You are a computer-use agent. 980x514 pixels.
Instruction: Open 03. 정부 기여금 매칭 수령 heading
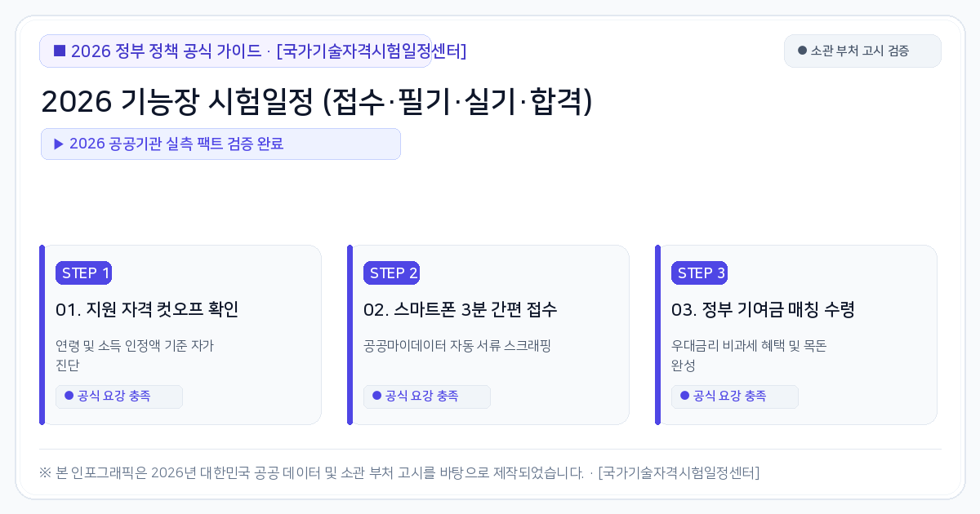763,310
